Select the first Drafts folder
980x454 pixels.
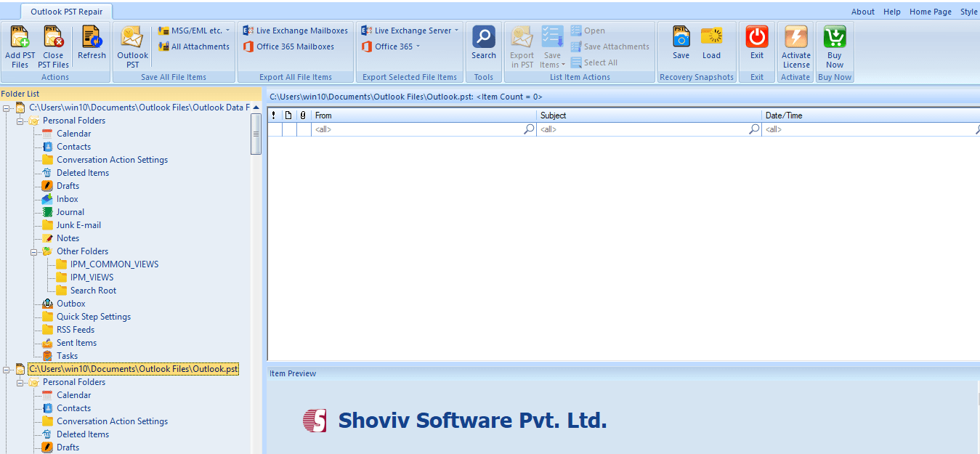coord(68,186)
